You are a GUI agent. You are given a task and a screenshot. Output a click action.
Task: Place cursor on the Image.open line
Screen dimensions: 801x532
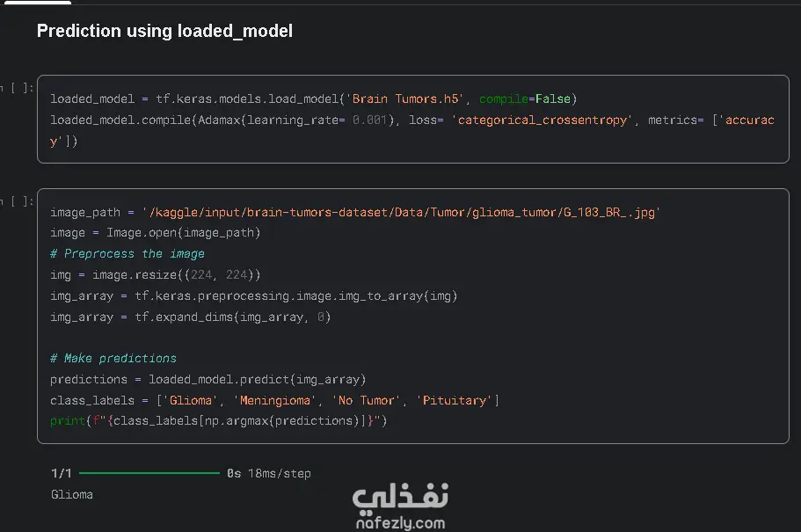point(155,233)
